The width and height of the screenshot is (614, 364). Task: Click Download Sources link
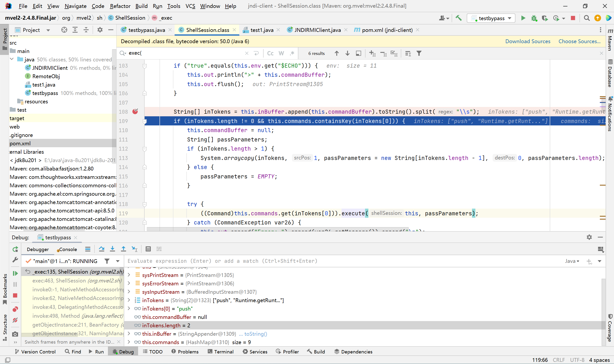point(528,41)
